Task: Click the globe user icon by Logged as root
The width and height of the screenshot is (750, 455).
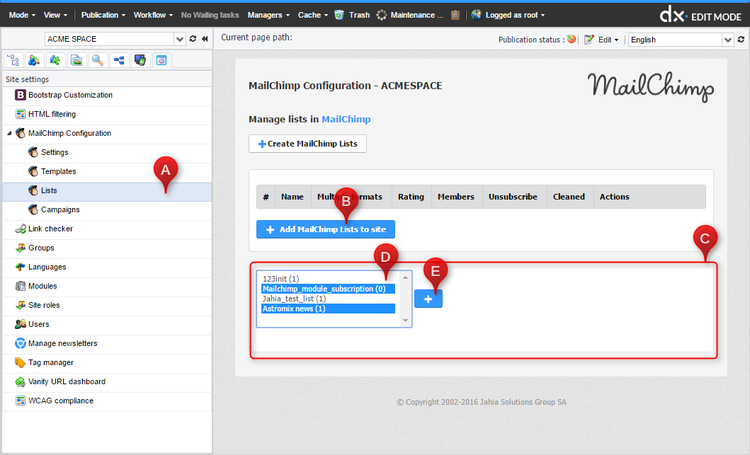Action: (476, 15)
